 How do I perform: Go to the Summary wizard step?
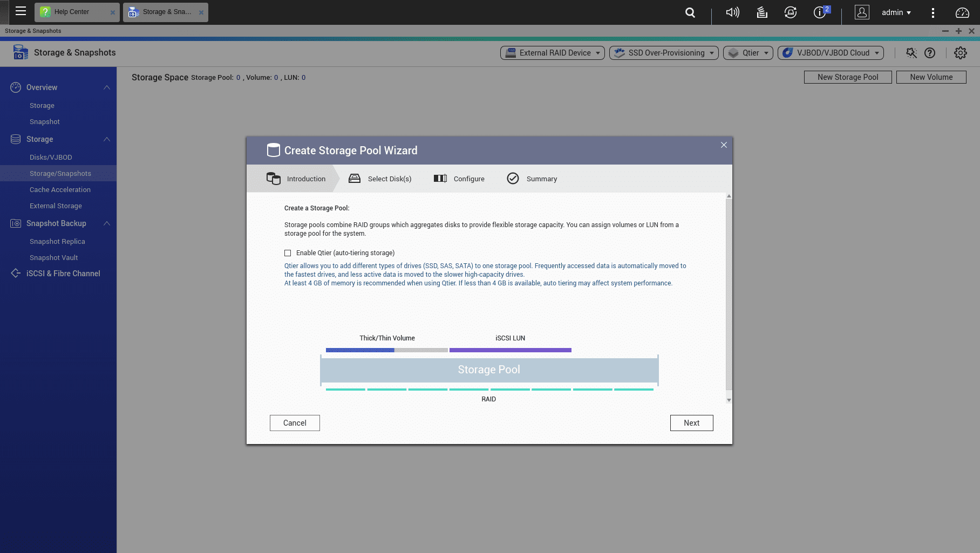[532, 179]
